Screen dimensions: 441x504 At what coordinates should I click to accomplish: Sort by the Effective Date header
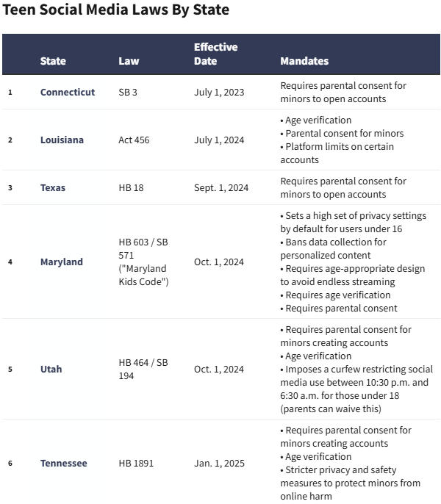coord(215,54)
